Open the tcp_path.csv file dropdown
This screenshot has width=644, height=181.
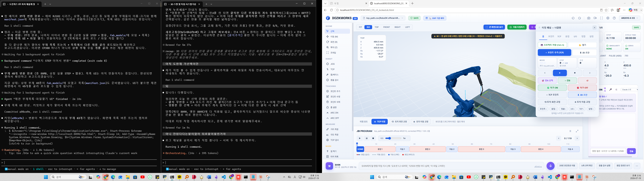pos(383,18)
